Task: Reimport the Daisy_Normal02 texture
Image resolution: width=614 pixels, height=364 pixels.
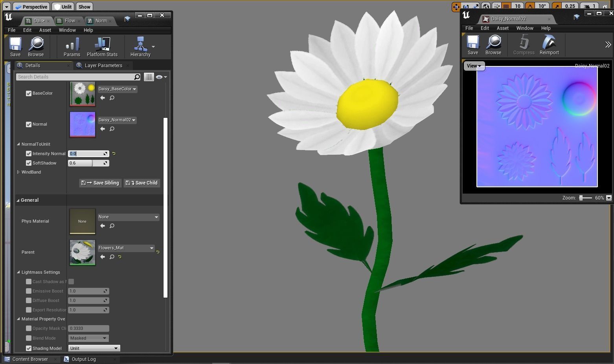Action: (549, 45)
